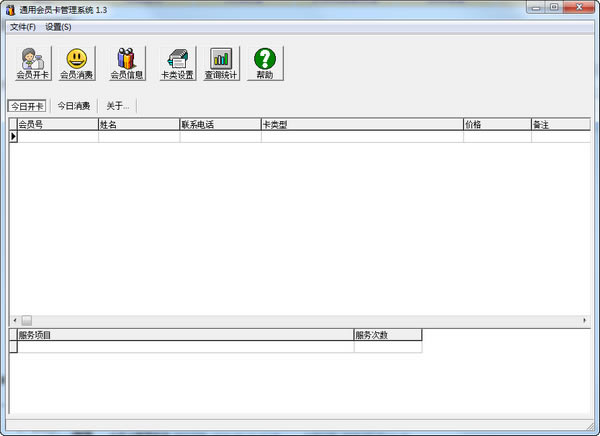
Task: Click the application icon in title bar
Action: (10, 10)
